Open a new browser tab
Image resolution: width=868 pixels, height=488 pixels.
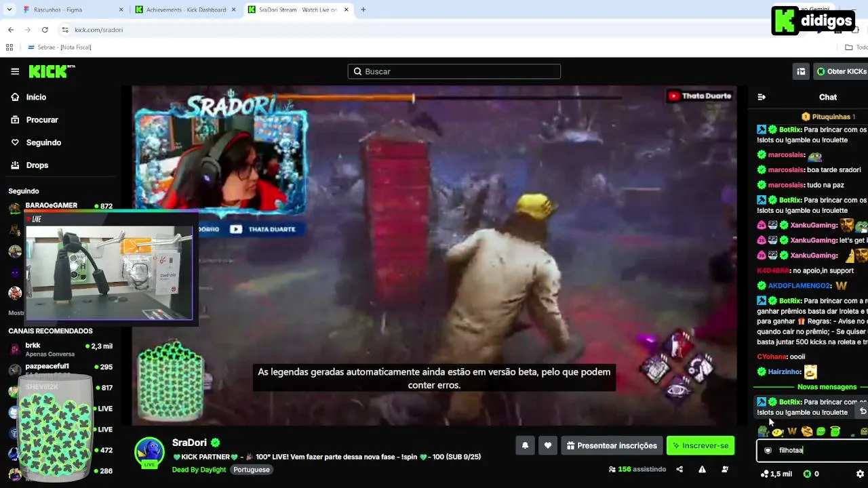tap(363, 9)
